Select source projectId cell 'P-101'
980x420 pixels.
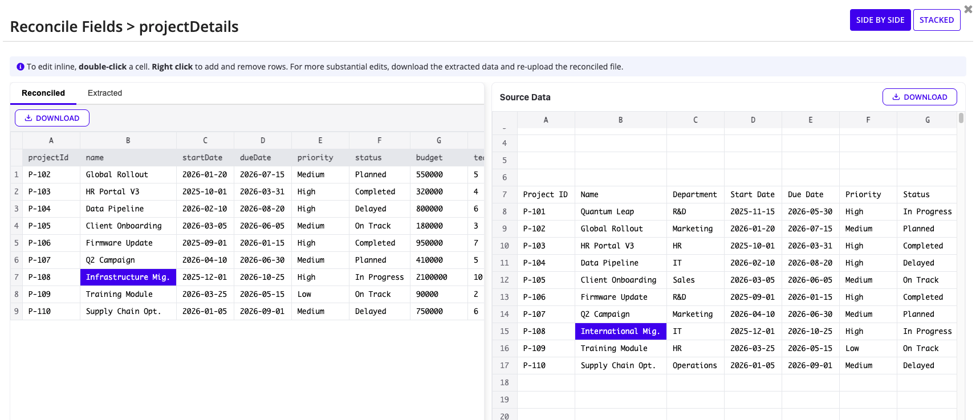[546, 211]
